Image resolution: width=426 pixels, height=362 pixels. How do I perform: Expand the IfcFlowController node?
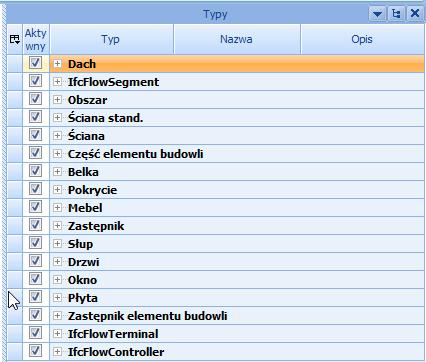(x=57, y=352)
